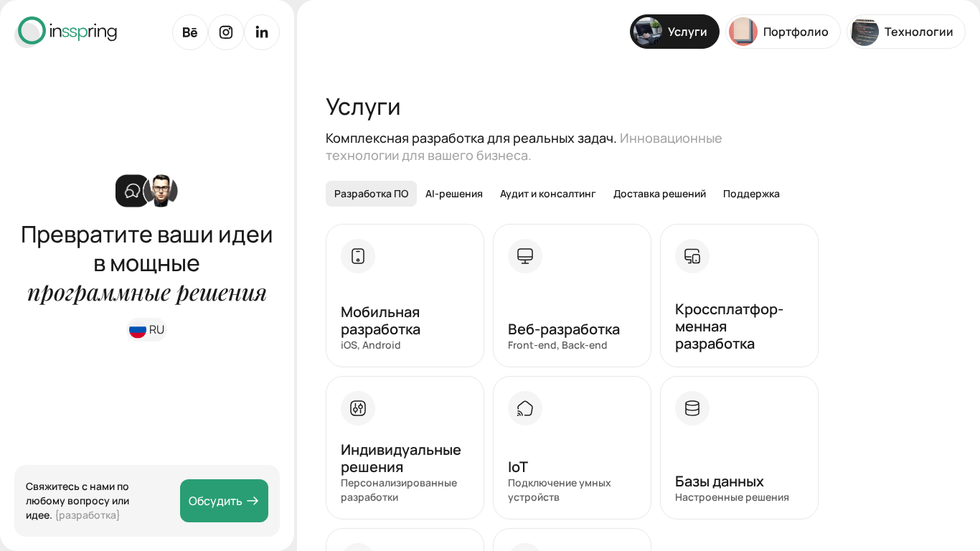Image resolution: width=980 pixels, height=551 pixels.
Task: Click the Услуги nav thumbnail image
Action: tap(648, 32)
